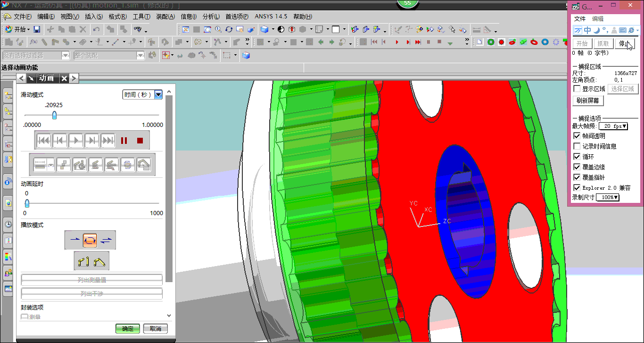Select the Zoom in/out magnifier icon
This screenshot has height=343, width=644.
(x=218, y=29)
